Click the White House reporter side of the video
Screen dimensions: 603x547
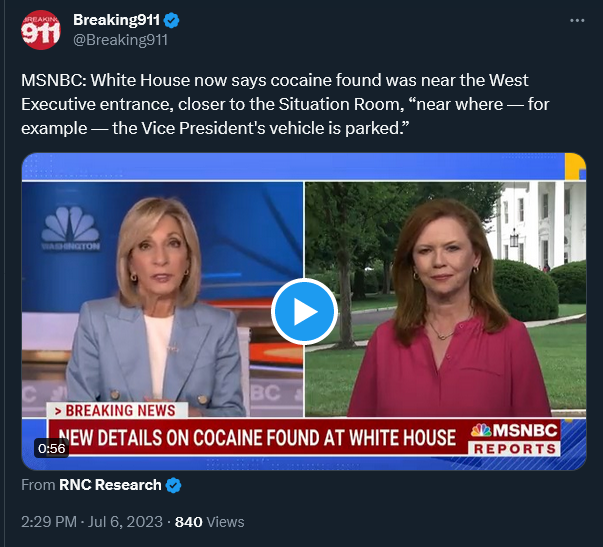point(446,299)
